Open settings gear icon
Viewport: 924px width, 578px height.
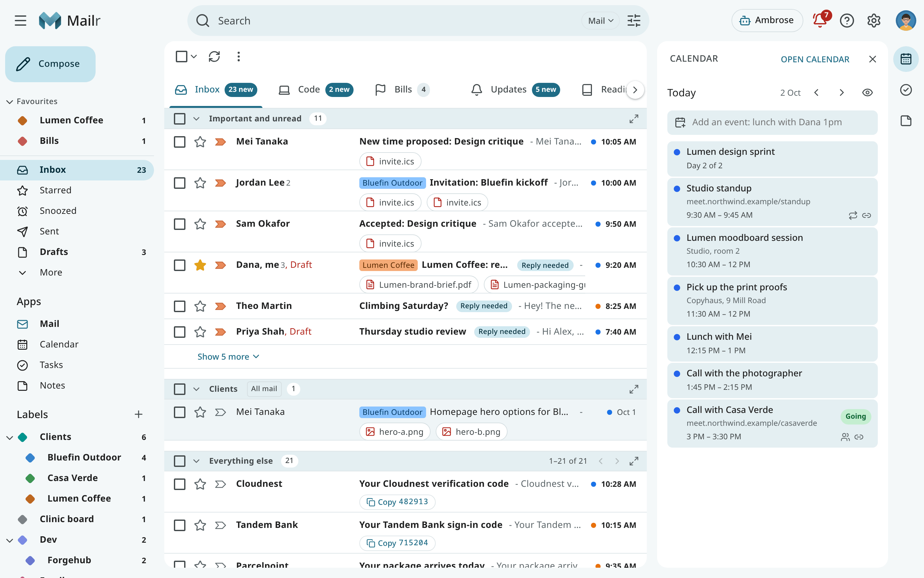coord(874,21)
